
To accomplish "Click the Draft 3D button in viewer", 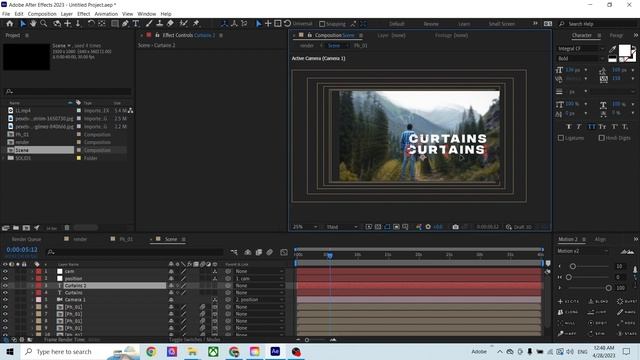I will tap(519, 227).
